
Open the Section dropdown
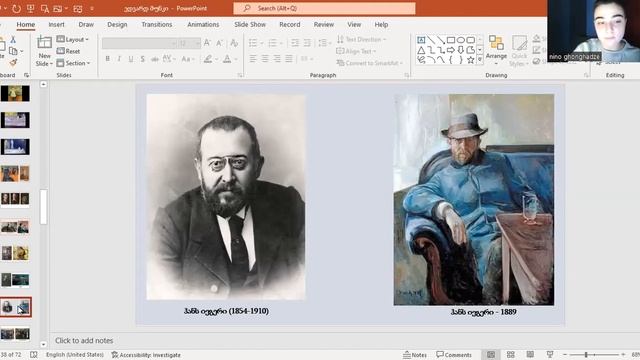pyautogui.click(x=73, y=63)
